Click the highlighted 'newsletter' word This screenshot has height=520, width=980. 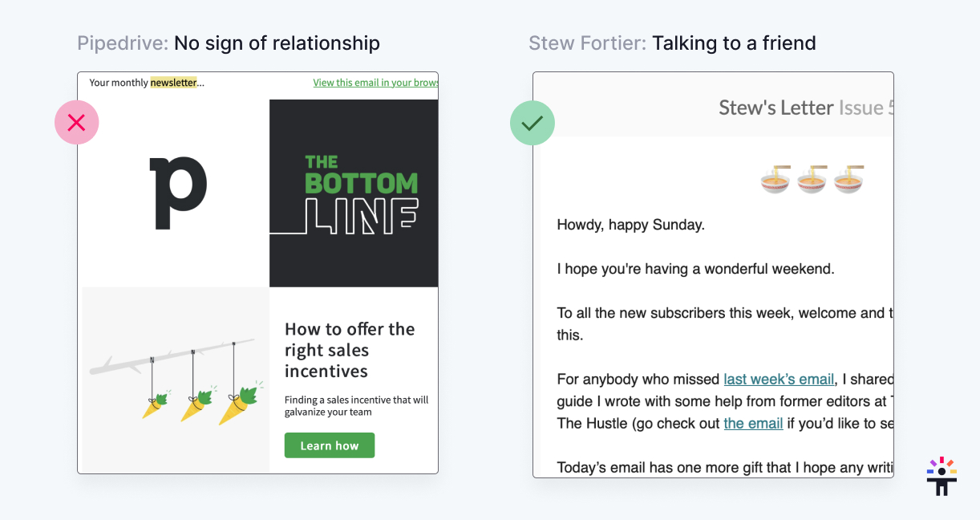173,83
